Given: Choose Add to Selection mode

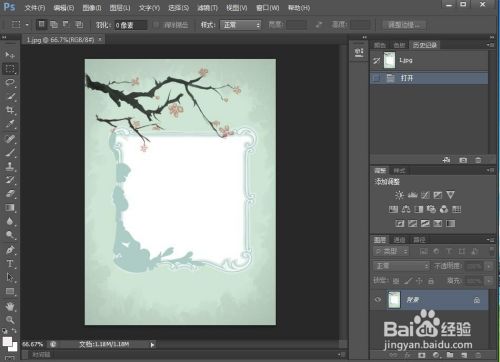Looking at the screenshot, I should coord(54,24).
